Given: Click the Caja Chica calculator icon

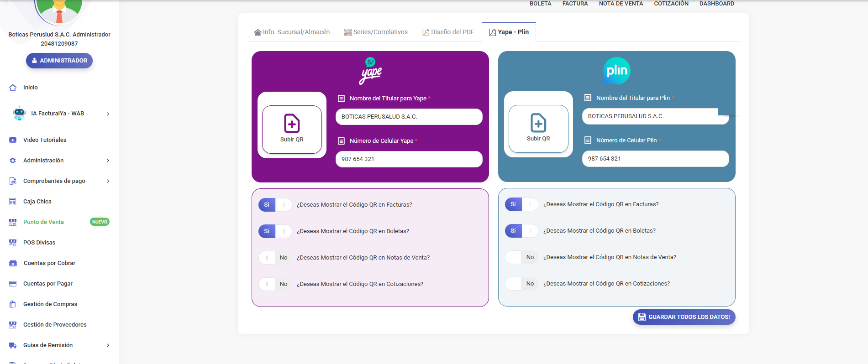Looking at the screenshot, I should click(13, 202).
